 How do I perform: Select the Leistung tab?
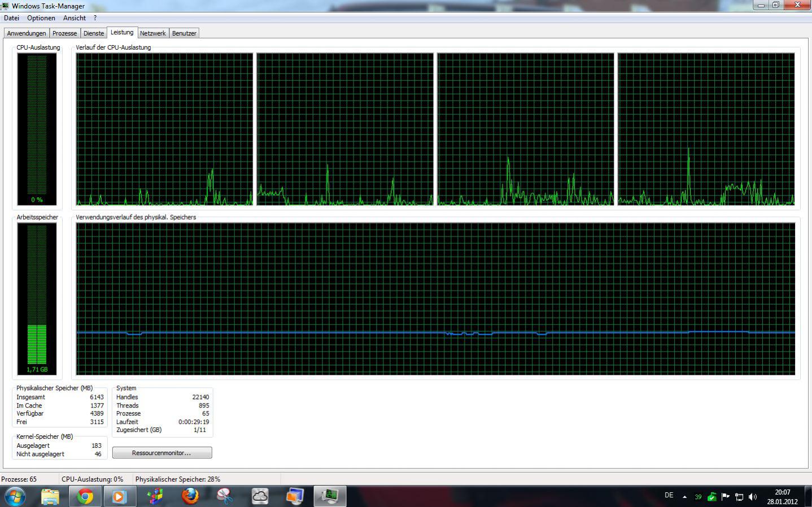click(x=122, y=32)
